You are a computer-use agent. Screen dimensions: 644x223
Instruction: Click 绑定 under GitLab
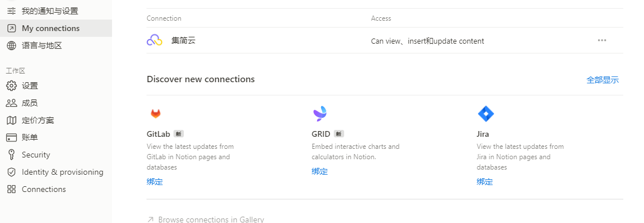tap(155, 182)
